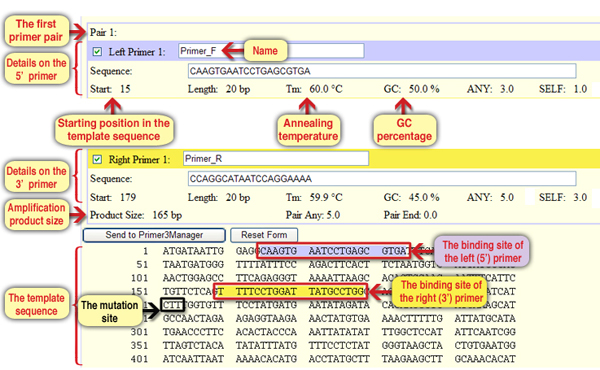Click sequence block AGAGGTAAGA
The width and height of the screenshot is (600, 370).
click(266, 318)
